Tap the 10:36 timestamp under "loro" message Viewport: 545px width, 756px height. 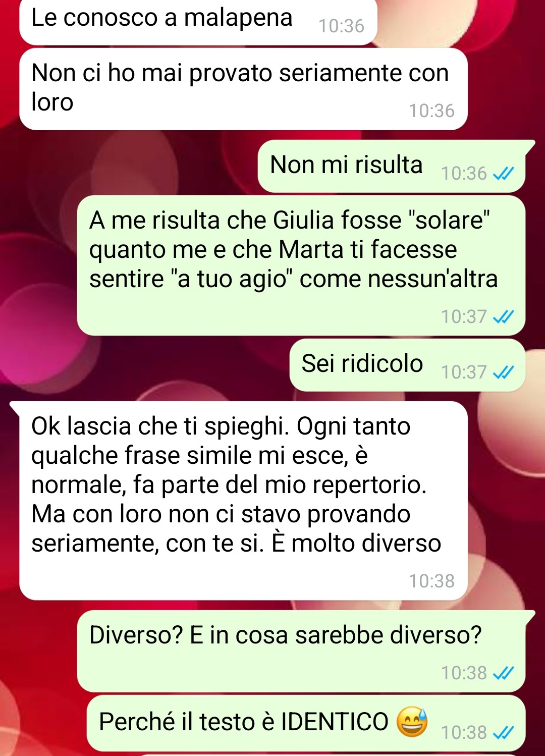pos(431,111)
